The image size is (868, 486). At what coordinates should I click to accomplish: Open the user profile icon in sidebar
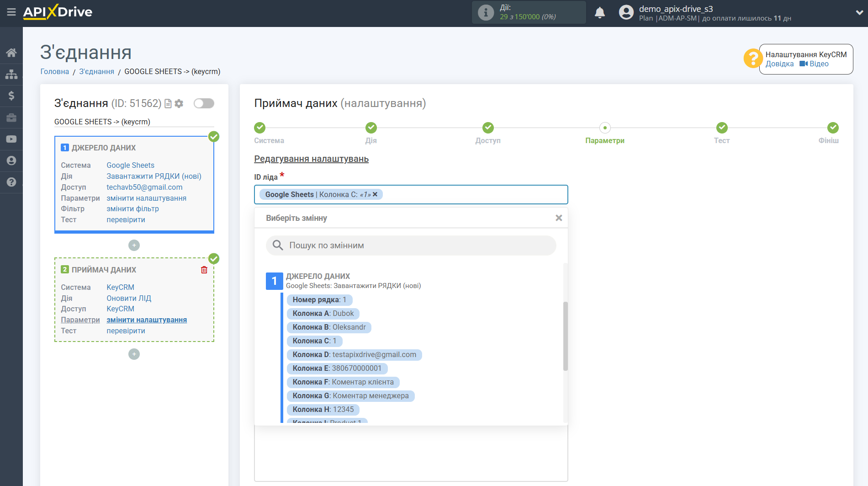[x=11, y=160]
